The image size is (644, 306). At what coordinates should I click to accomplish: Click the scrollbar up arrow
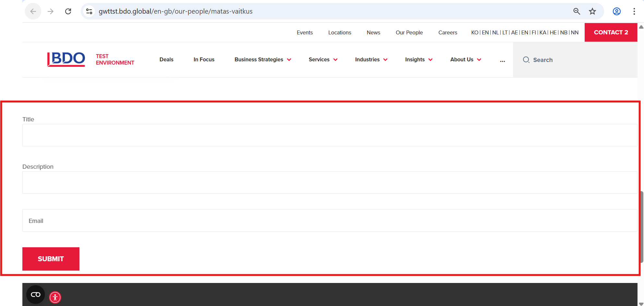pyautogui.click(x=641, y=27)
